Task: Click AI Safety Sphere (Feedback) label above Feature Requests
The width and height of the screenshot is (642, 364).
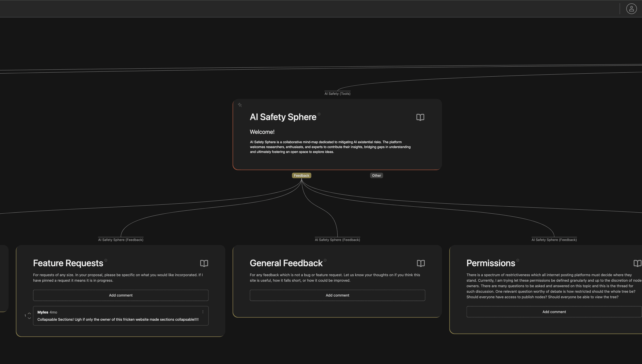Action: pos(121,240)
